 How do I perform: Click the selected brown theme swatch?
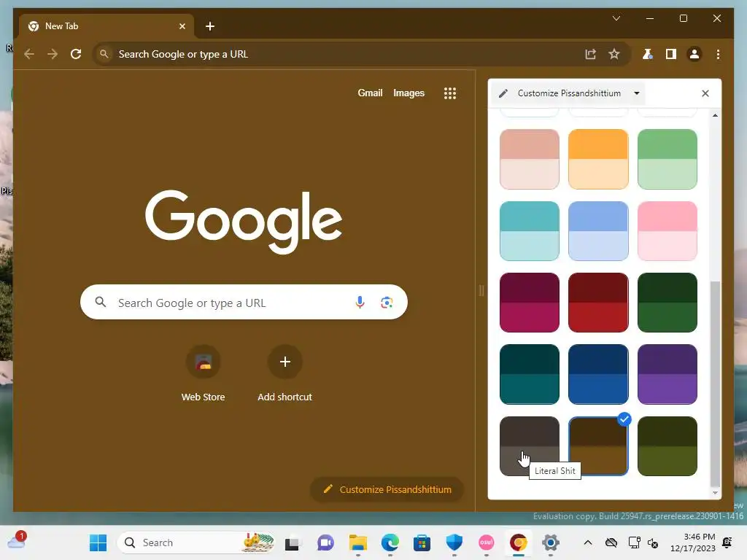pos(598,446)
